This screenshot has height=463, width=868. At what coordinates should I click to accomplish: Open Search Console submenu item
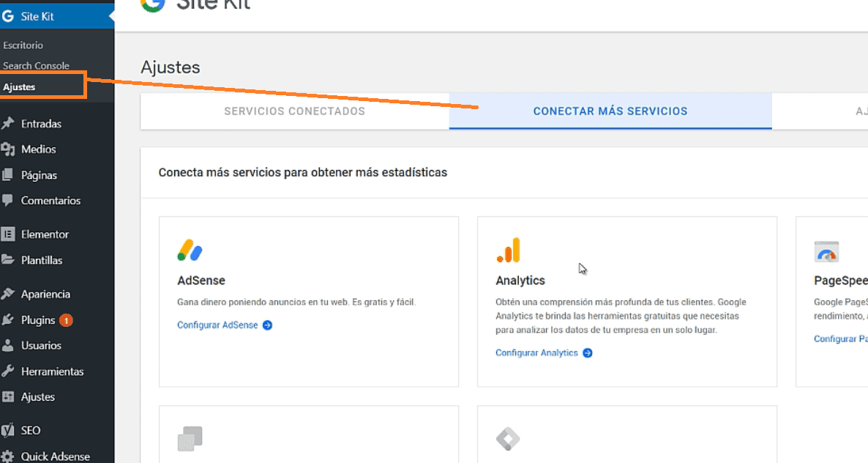tap(36, 65)
